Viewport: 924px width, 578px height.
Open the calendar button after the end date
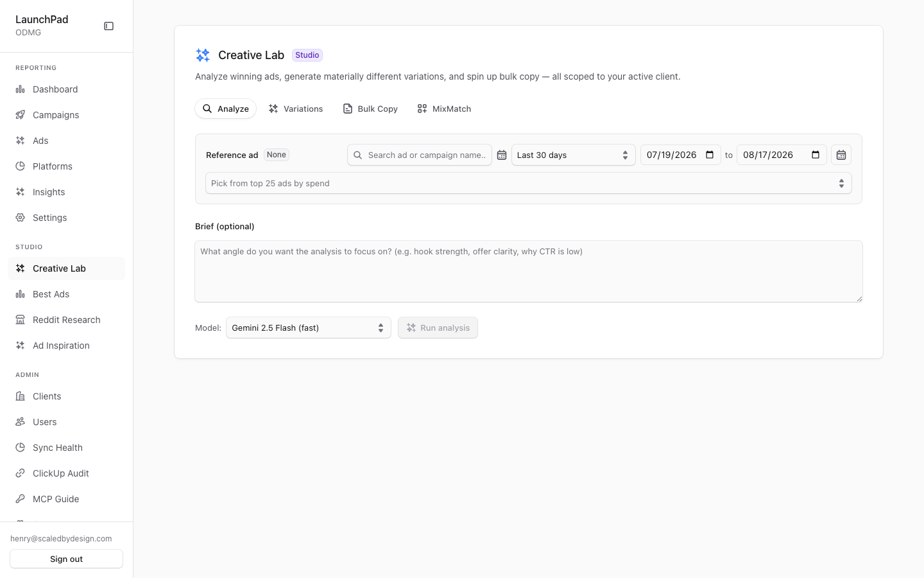pos(841,155)
